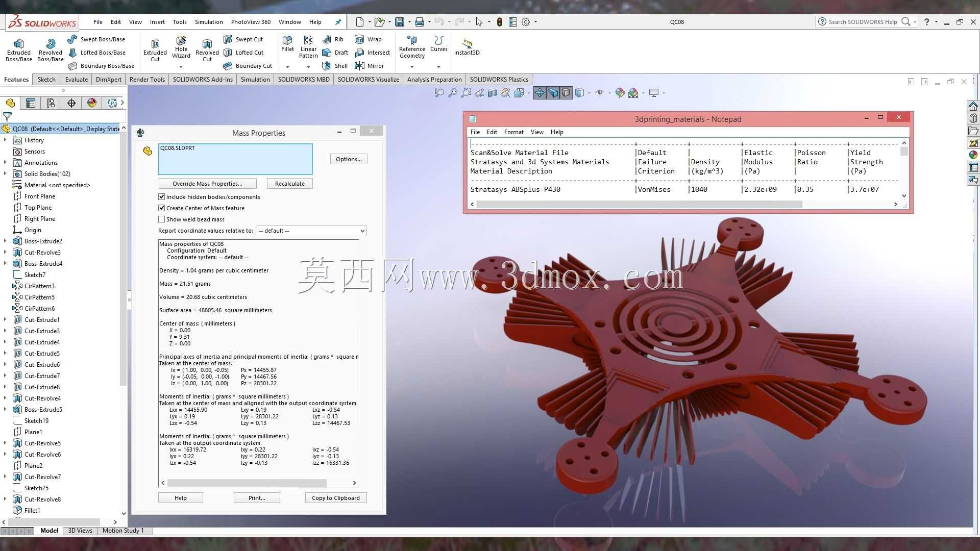Select the Wrap feature tool

[x=369, y=39]
